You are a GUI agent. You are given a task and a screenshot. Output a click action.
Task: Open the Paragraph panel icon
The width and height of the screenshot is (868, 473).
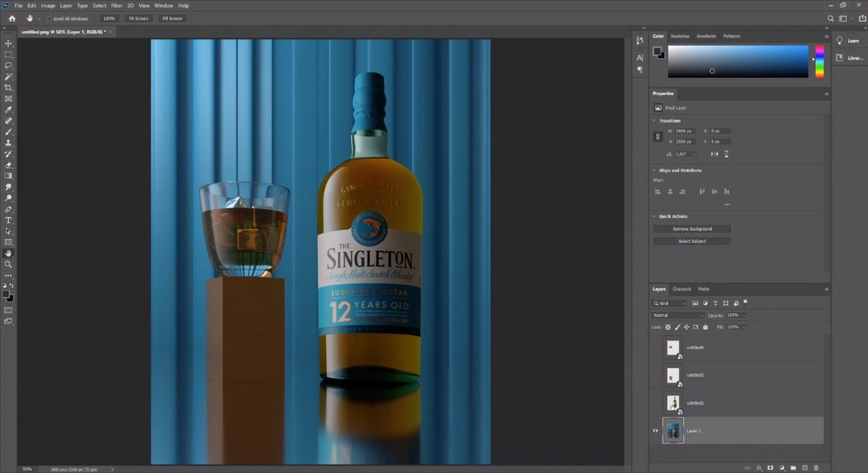tap(639, 69)
